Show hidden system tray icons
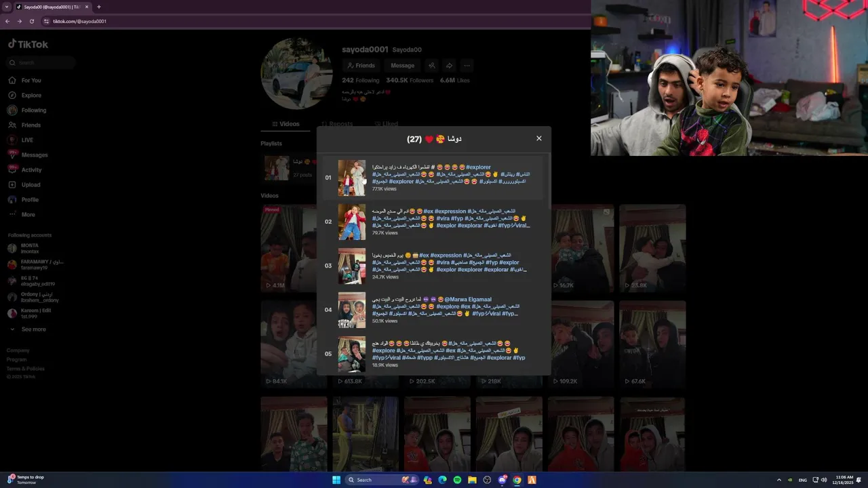 click(778, 480)
